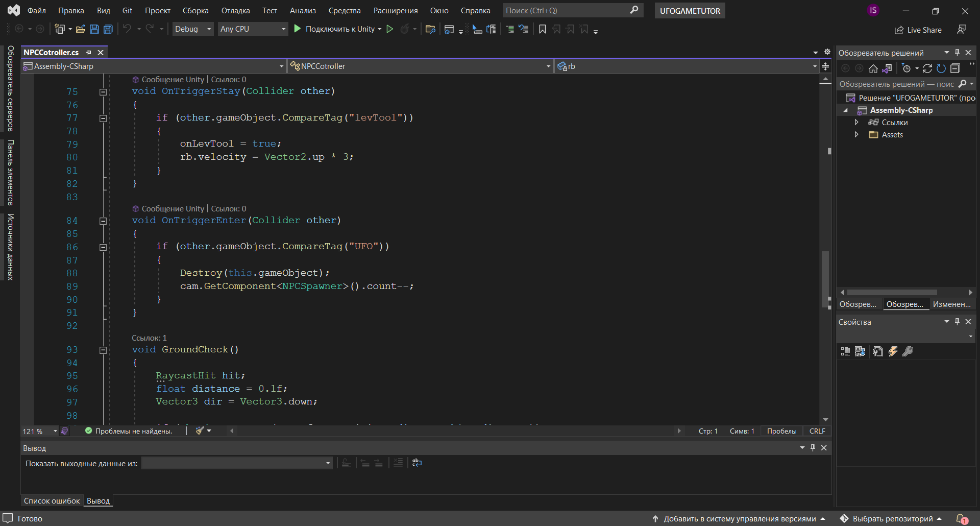Click sync with active document icon
Viewport: 980px width, 526px height.
[927, 68]
